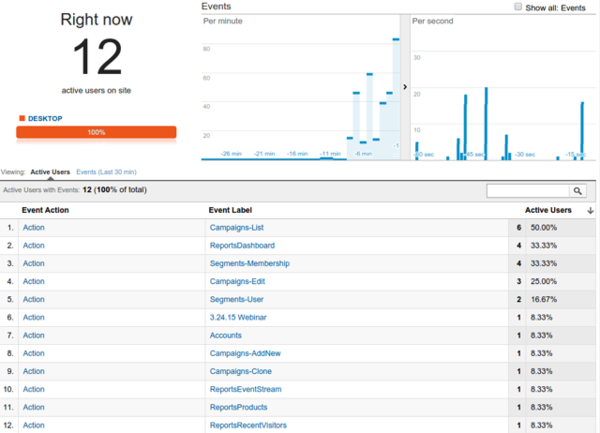The image size is (600, 433).
Task: Open the ReportsRecentVisitors event label
Action: (249, 425)
